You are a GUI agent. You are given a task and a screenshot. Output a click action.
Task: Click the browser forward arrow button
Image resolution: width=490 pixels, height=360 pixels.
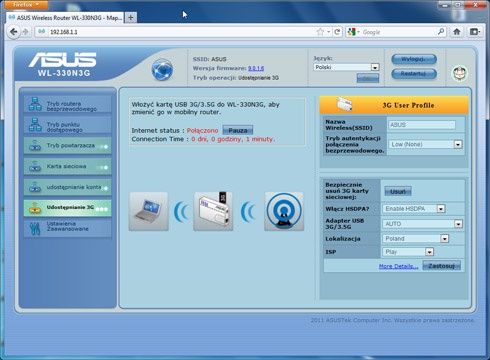tap(25, 32)
